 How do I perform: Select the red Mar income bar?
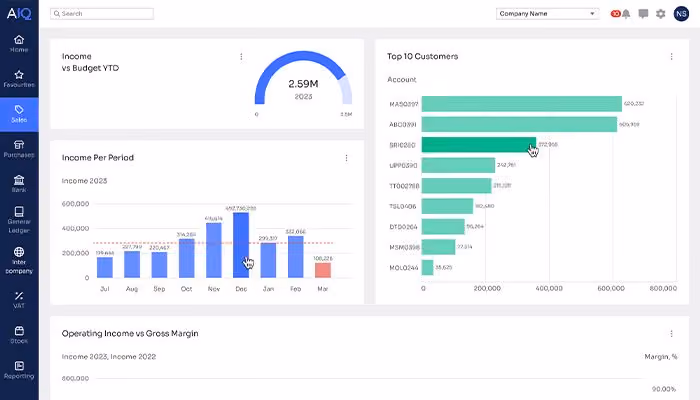pyautogui.click(x=323, y=270)
